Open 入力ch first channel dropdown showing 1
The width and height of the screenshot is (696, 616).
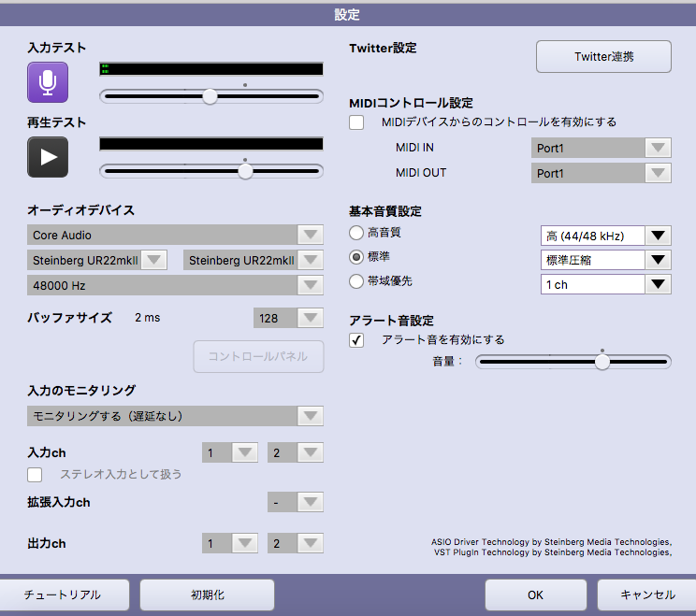(229, 452)
